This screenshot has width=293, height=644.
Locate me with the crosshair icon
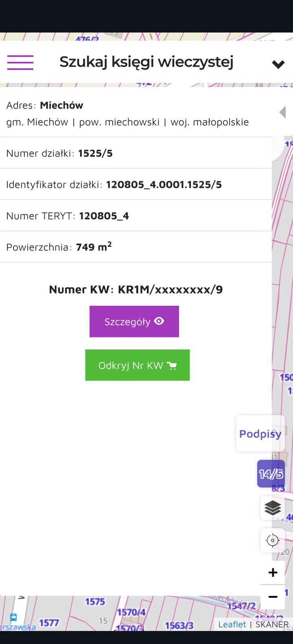click(x=273, y=540)
